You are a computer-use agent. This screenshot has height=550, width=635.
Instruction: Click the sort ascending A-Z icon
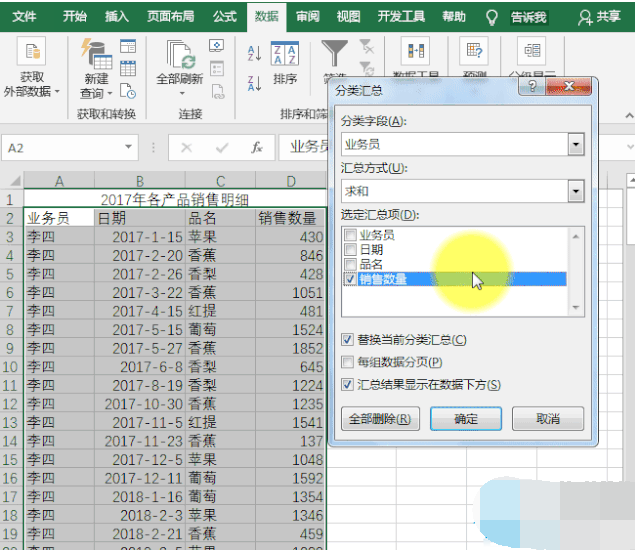click(254, 54)
